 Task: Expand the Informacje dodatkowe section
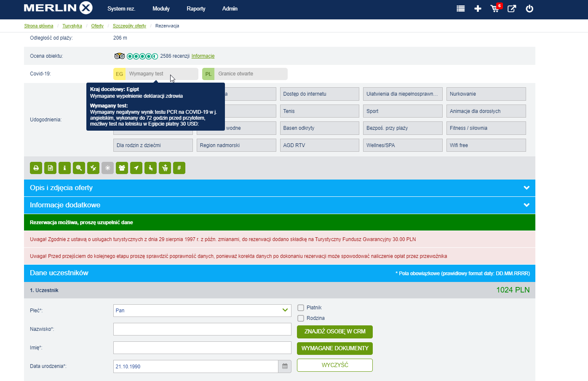point(279,205)
